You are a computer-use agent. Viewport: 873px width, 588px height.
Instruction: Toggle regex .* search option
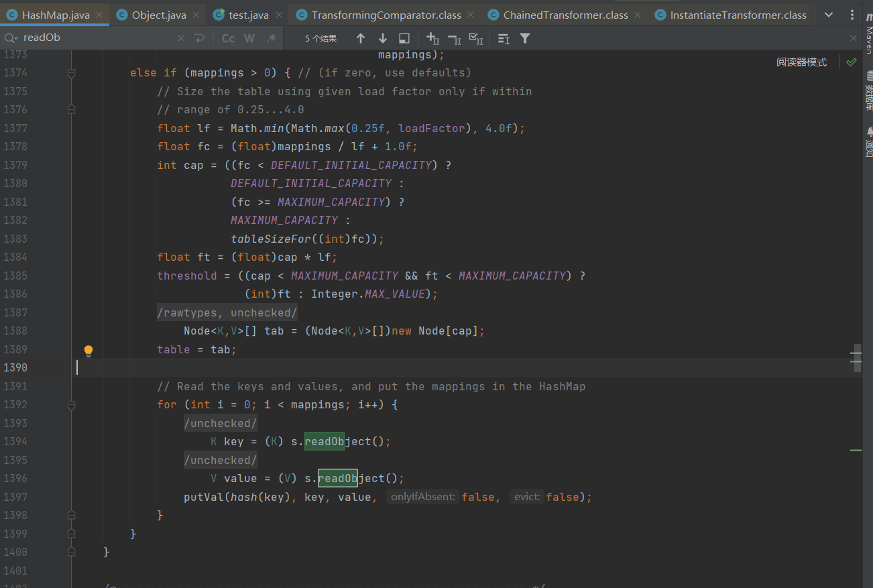pyautogui.click(x=271, y=39)
